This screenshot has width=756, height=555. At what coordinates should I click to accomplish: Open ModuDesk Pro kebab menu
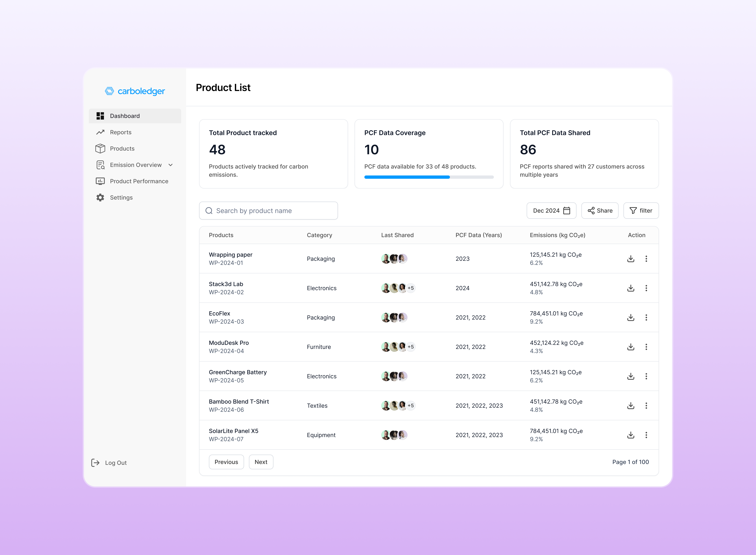(646, 347)
